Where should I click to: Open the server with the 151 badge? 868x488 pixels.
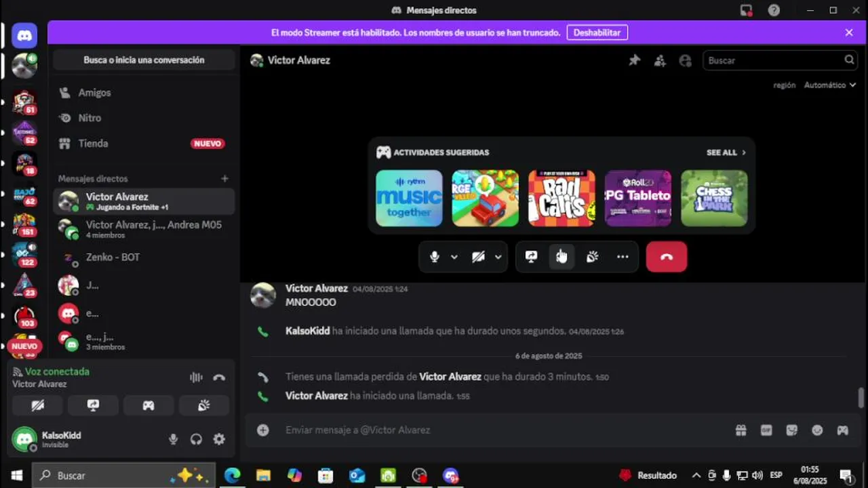click(24, 224)
